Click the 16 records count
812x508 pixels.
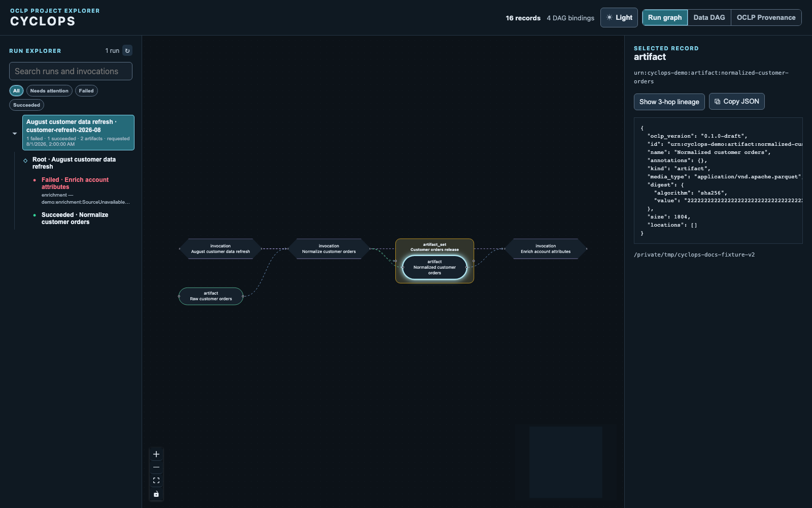tap(523, 18)
